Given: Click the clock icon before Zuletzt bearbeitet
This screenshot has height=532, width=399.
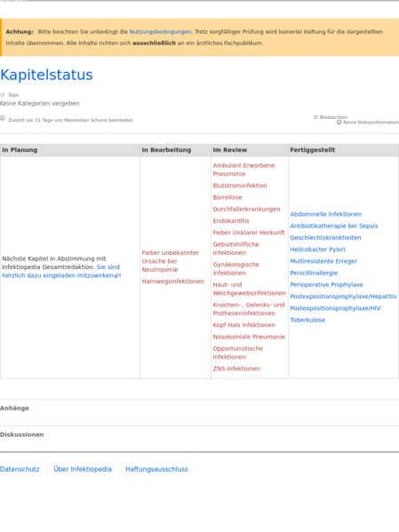Looking at the screenshot, I should coord(3,118).
